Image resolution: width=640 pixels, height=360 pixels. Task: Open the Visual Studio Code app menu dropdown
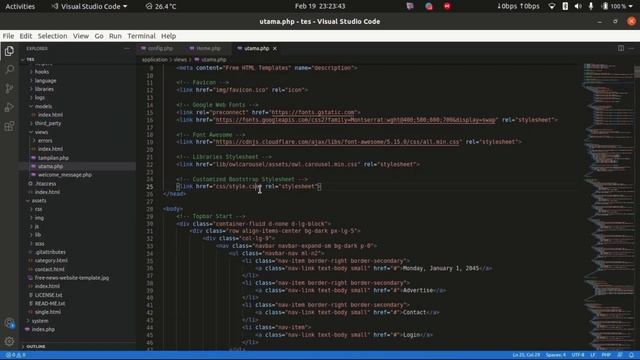click(x=90, y=6)
